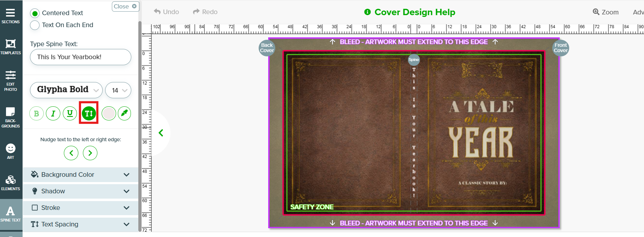Toggle italic I formatting button
This screenshot has height=237, width=644.
click(x=53, y=113)
